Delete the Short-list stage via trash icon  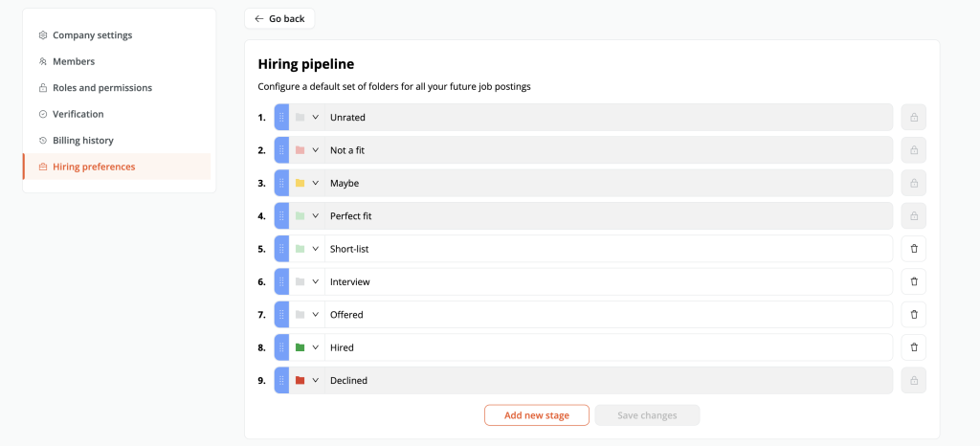(914, 249)
